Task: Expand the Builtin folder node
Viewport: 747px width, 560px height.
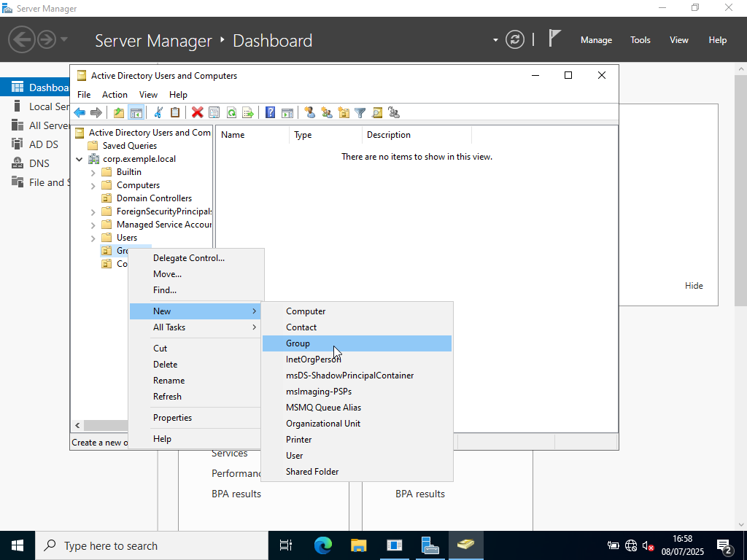Action: pyautogui.click(x=93, y=172)
